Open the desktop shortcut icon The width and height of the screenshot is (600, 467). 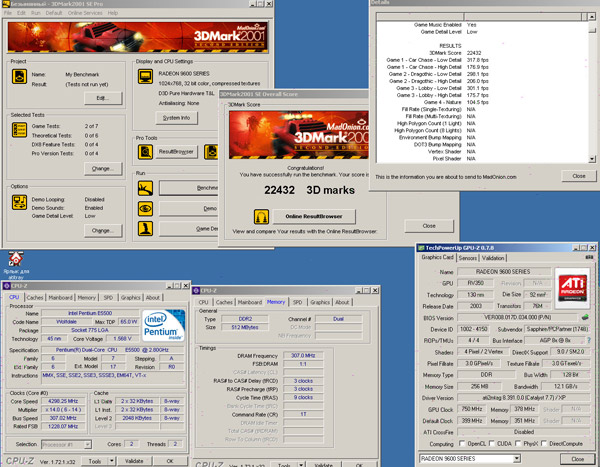(x=16, y=259)
